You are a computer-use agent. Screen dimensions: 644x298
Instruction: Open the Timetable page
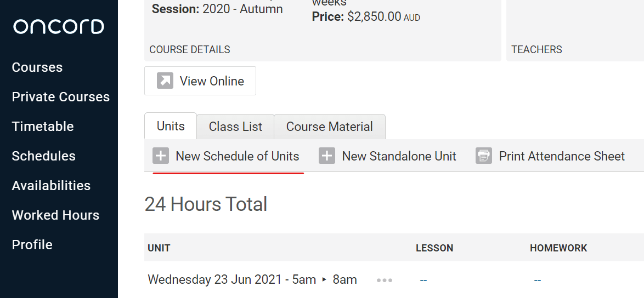(x=43, y=127)
